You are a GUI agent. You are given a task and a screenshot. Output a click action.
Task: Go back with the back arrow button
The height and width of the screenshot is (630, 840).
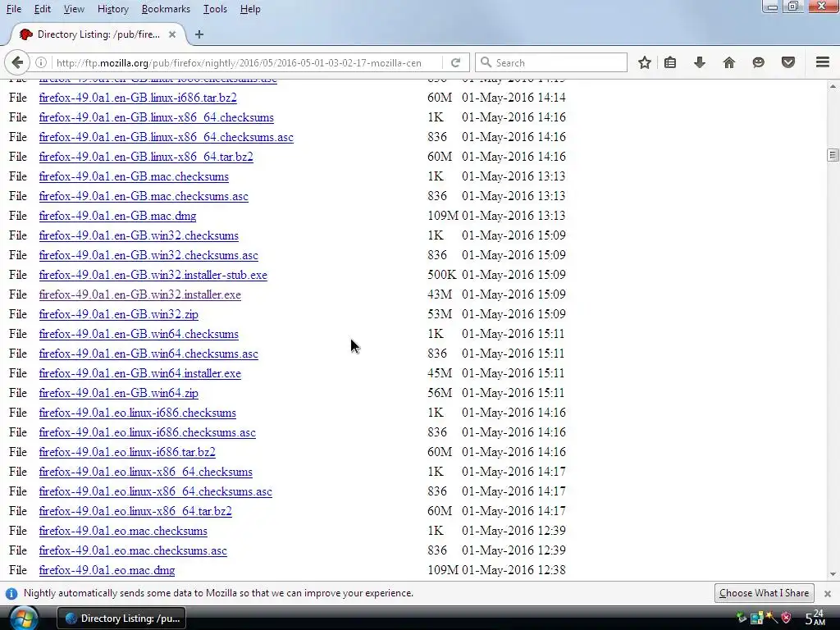tap(17, 62)
